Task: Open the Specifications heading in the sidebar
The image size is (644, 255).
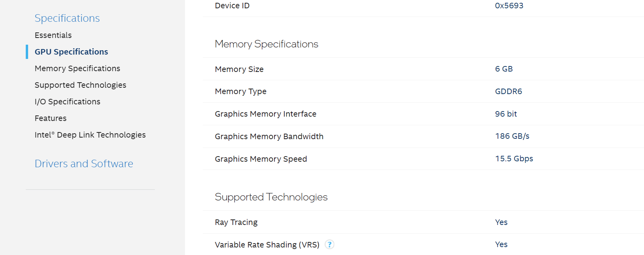Action: (67, 18)
